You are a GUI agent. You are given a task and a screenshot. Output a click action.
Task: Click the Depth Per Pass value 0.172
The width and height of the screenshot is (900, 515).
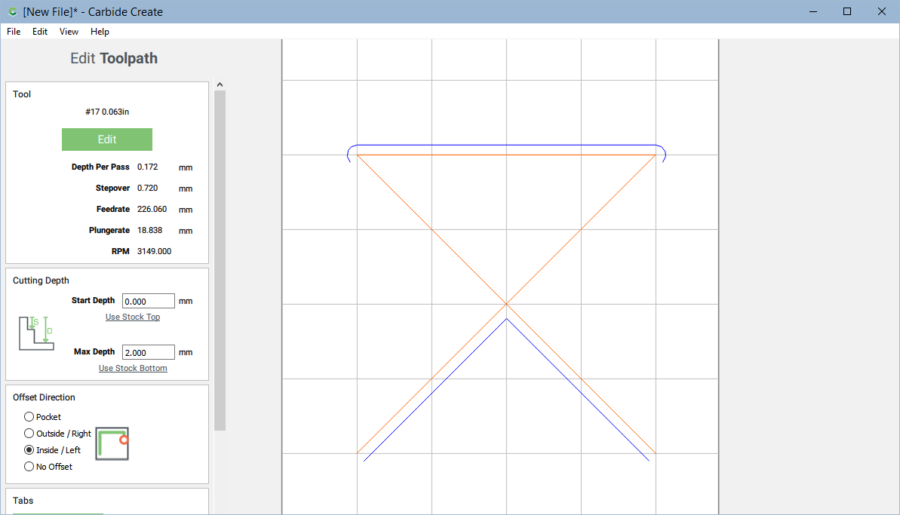click(148, 167)
